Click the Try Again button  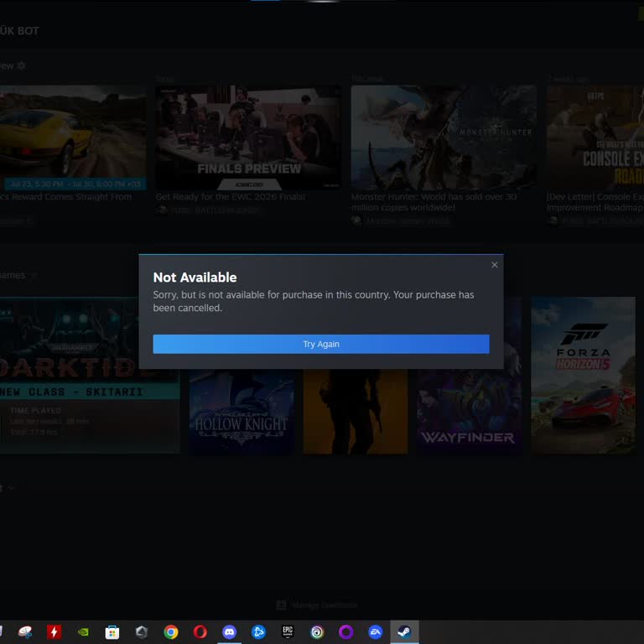[x=321, y=344]
